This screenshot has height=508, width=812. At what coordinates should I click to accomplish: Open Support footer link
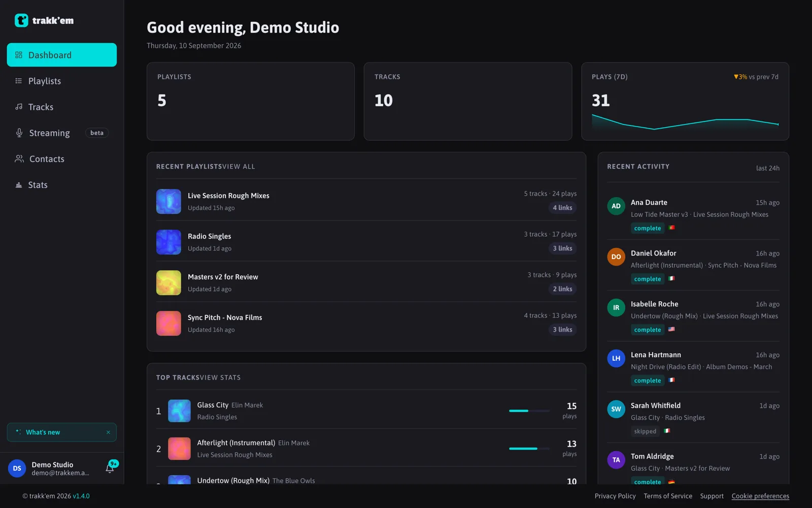click(712, 496)
